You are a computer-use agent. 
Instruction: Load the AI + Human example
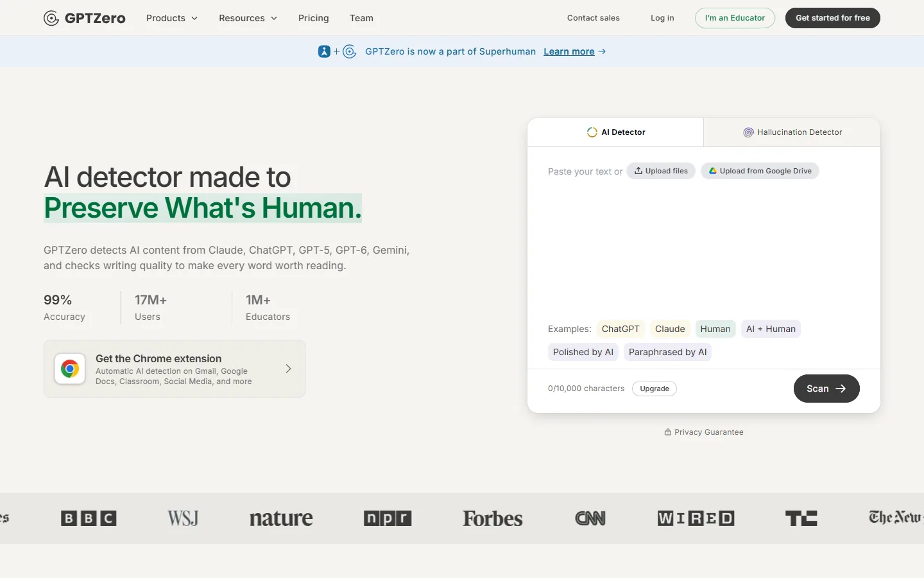coord(771,329)
